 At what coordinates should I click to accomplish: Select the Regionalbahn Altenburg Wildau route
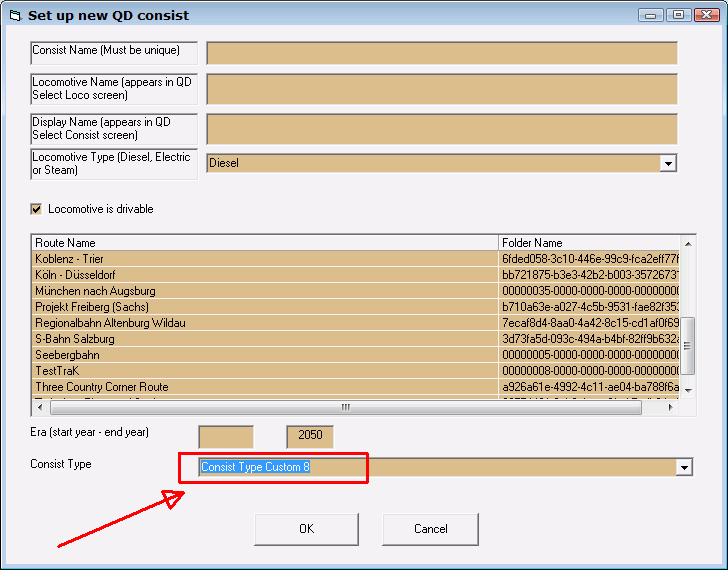(265, 323)
